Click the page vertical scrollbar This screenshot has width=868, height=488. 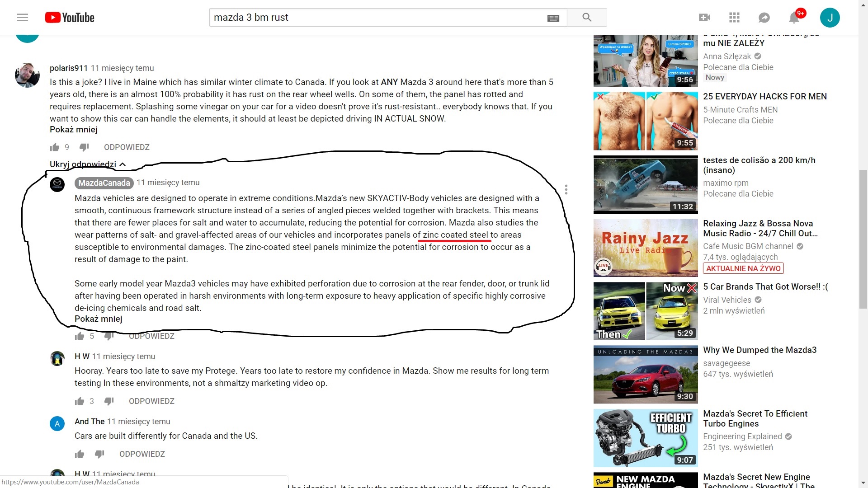tap(863, 239)
